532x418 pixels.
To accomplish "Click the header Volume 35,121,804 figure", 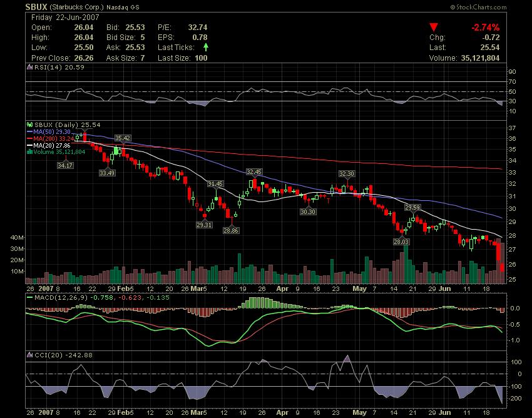I will (481, 58).
